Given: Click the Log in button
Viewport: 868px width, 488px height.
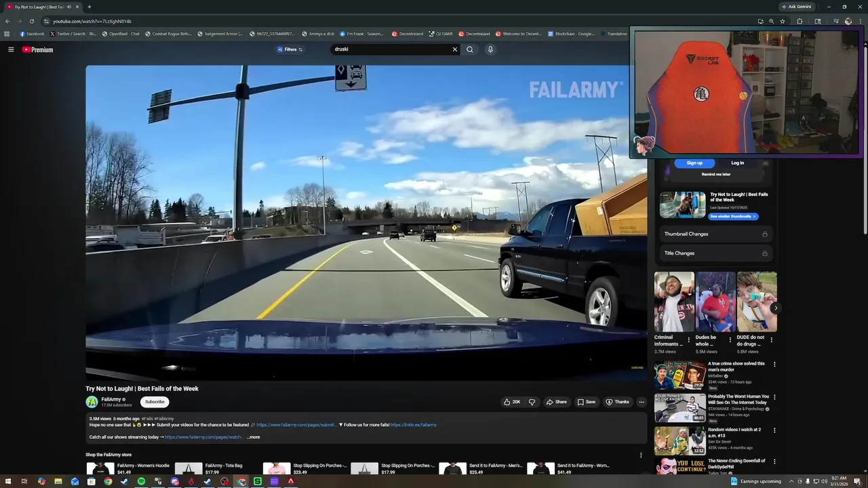Looking at the screenshot, I should coord(738,163).
